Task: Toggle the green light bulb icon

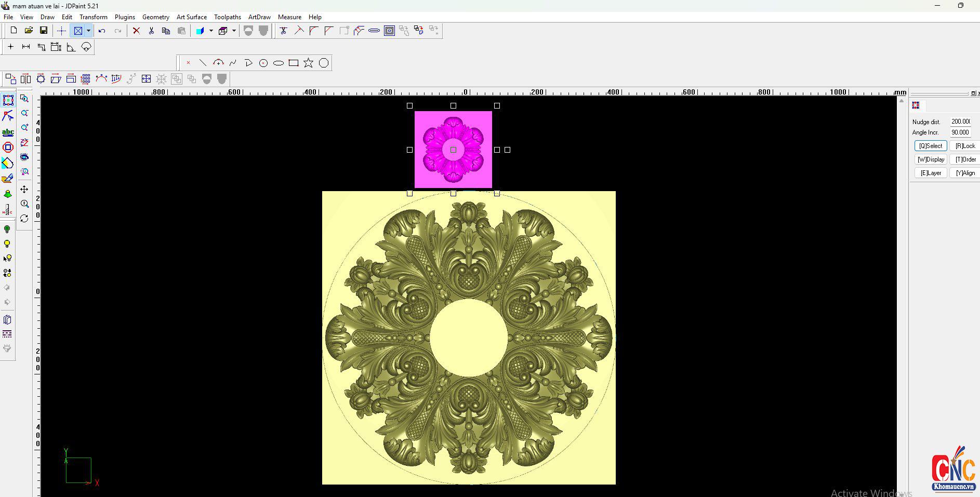Action: (7, 229)
